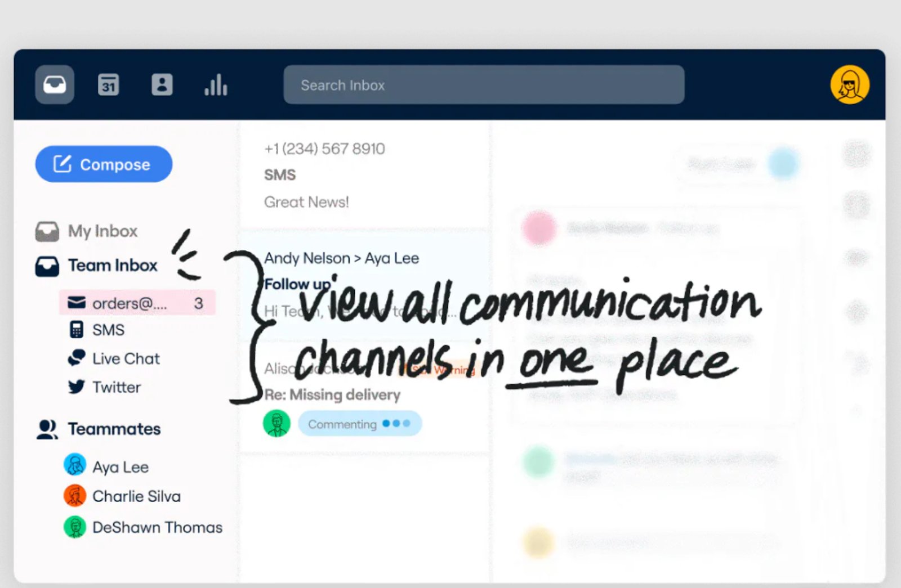The image size is (901, 588).
Task: Open the contacts icon in top bar
Action: tap(162, 85)
